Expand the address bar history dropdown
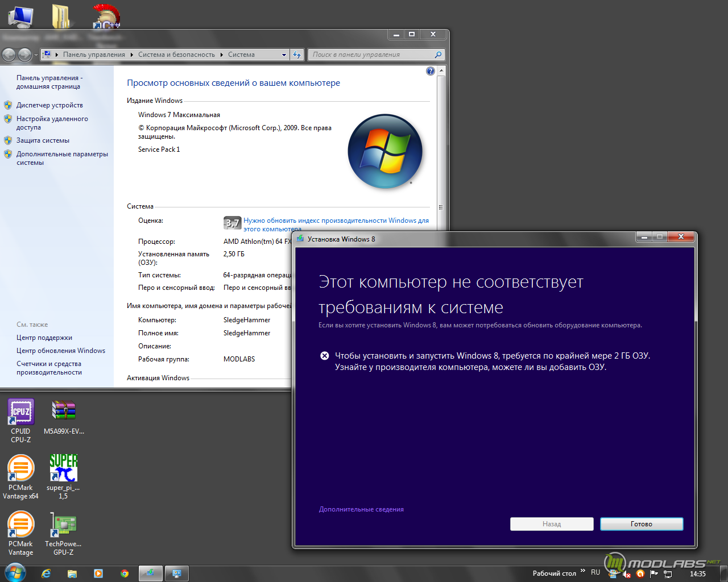Viewport: 728px width, 582px height. [x=284, y=55]
